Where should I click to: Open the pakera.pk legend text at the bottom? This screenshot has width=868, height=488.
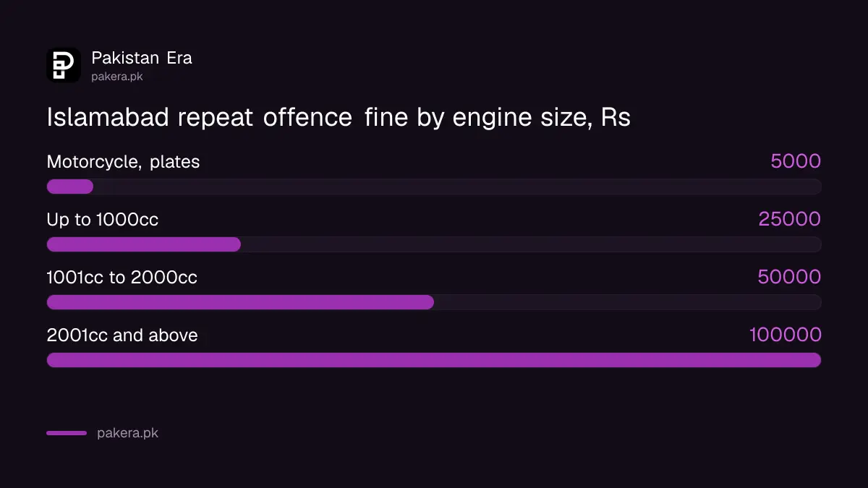(127, 434)
